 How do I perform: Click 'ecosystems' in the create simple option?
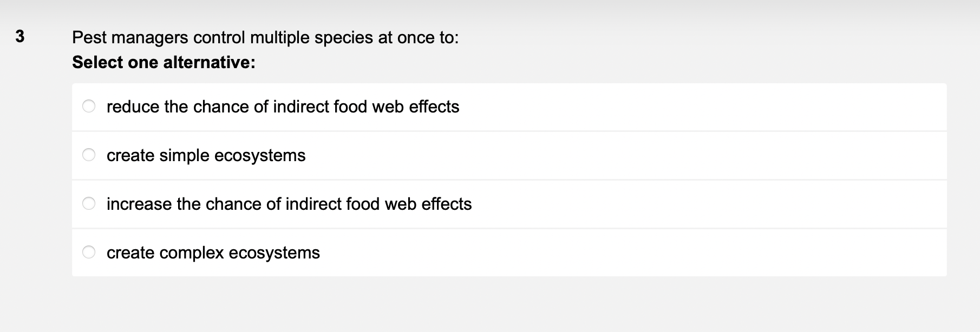(260, 155)
